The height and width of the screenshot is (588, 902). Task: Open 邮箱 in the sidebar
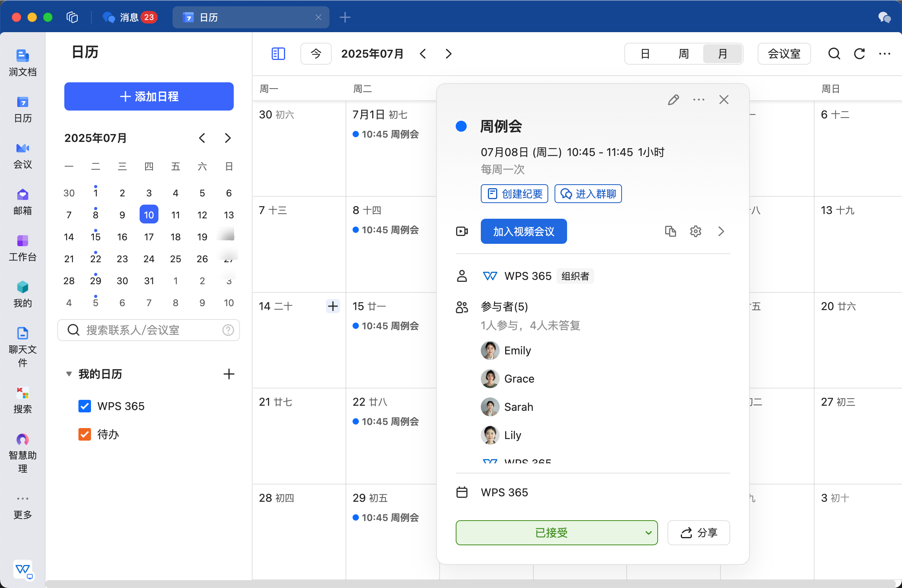[22, 202]
